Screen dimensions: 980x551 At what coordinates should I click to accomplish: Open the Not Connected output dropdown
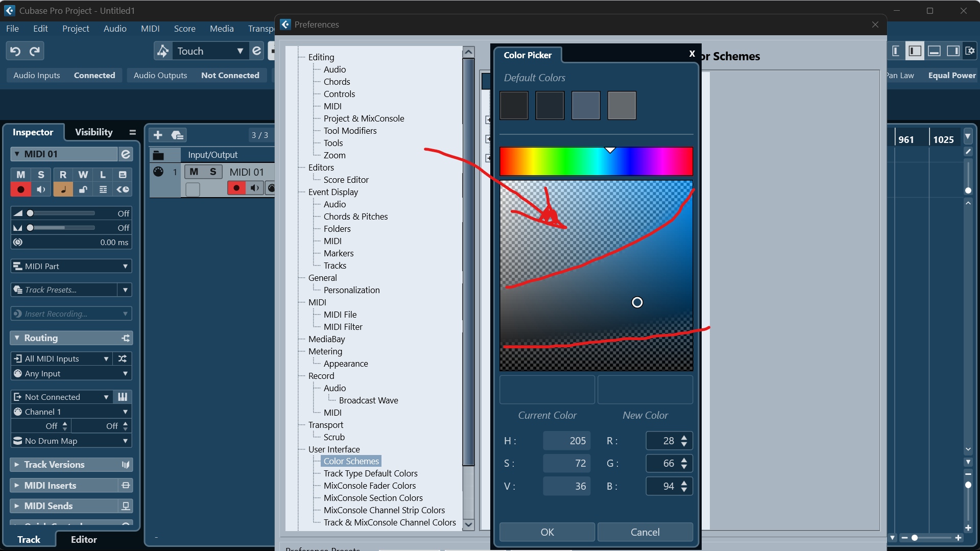coord(61,397)
